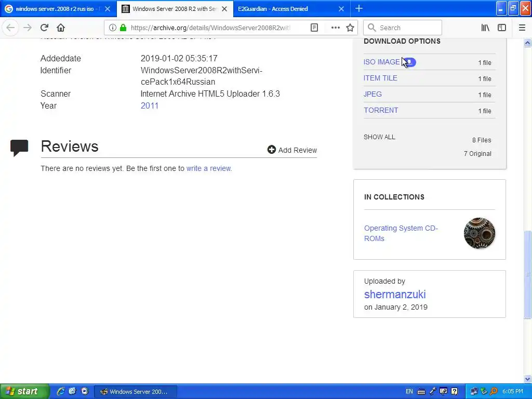Click the archive.org URL address field
The height and width of the screenshot is (399, 532).
click(x=210, y=28)
